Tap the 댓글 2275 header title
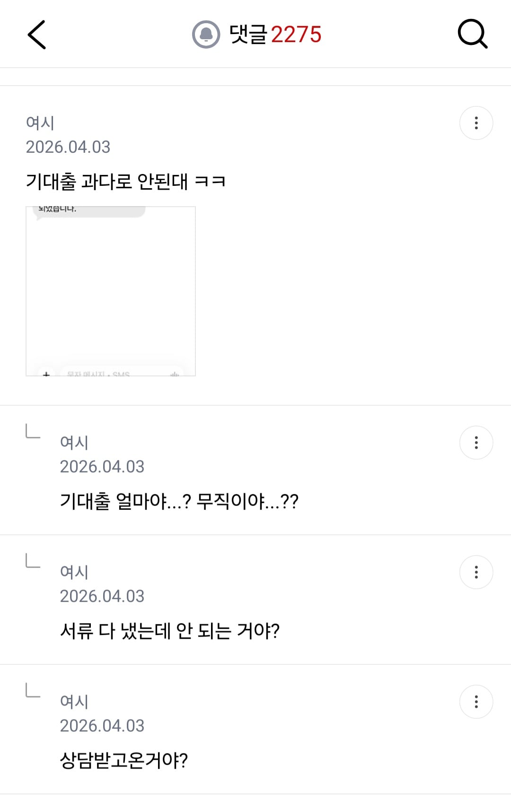 coord(275,35)
